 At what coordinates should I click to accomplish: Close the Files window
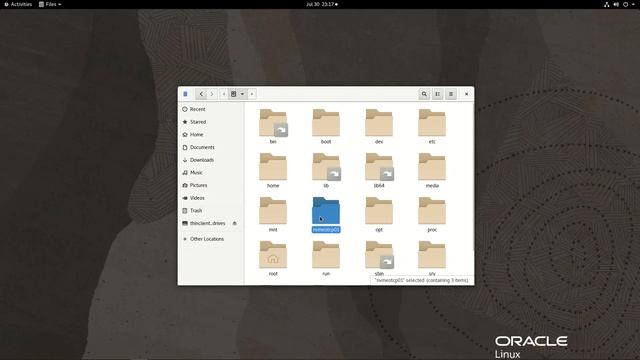(467, 94)
